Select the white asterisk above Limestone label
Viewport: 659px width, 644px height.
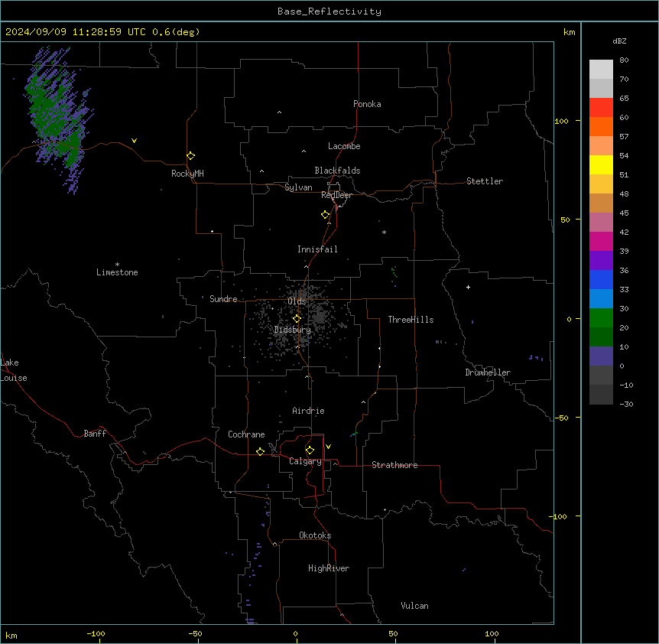coord(117,265)
